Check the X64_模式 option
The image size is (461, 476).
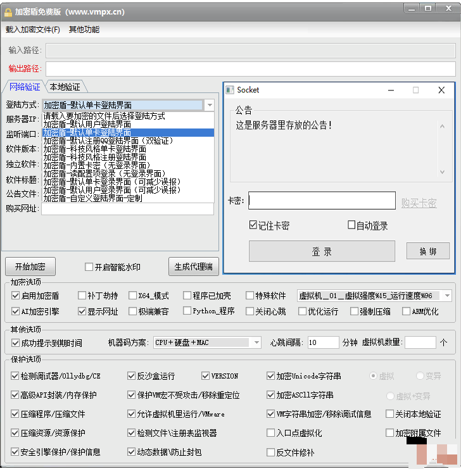coord(132,296)
